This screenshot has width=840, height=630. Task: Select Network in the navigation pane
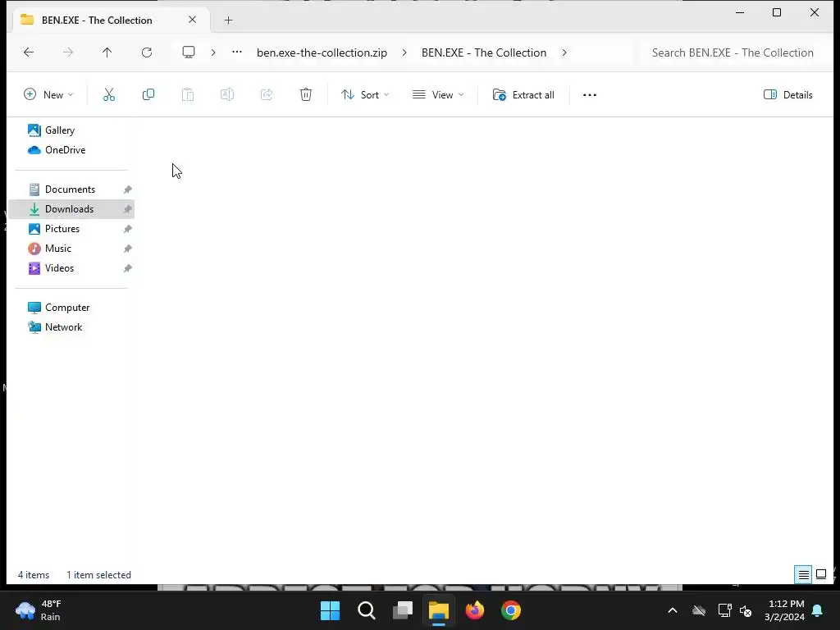click(x=63, y=327)
